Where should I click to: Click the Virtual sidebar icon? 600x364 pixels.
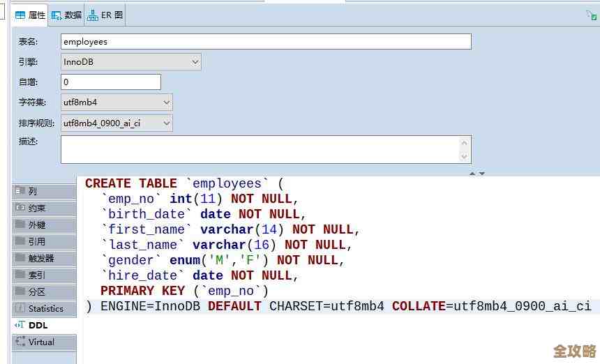tap(20, 342)
